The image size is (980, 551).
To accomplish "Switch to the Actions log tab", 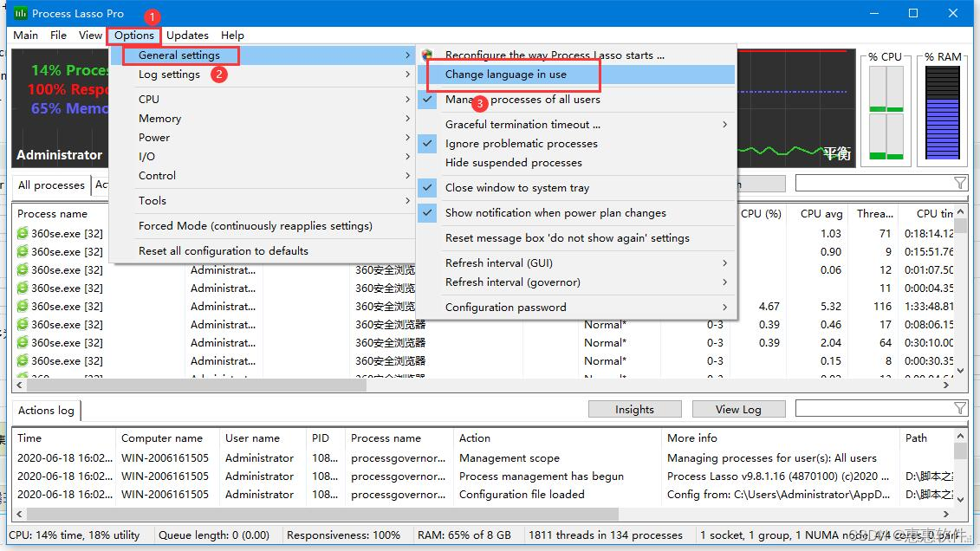I will click(46, 411).
